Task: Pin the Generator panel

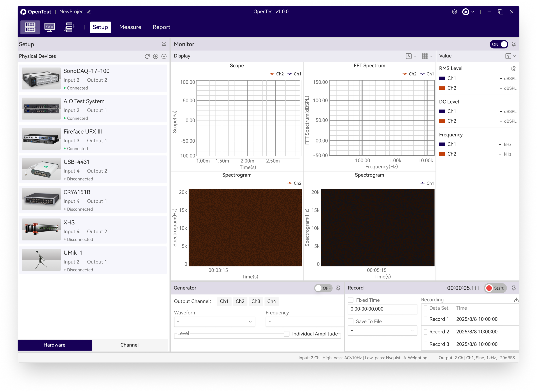Action: point(338,288)
